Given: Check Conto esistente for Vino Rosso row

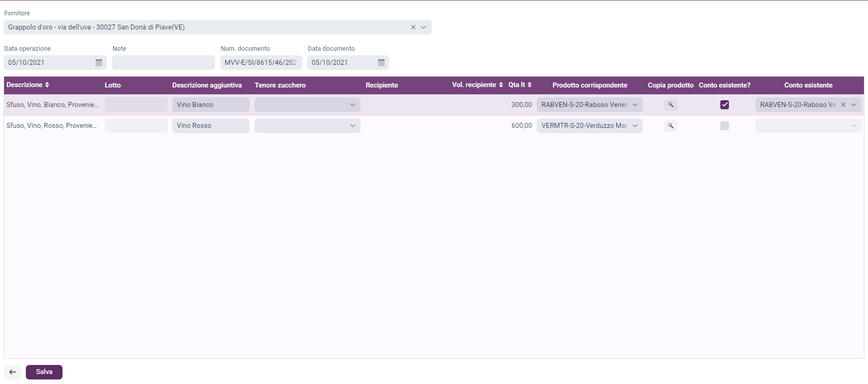Looking at the screenshot, I should click(725, 126).
